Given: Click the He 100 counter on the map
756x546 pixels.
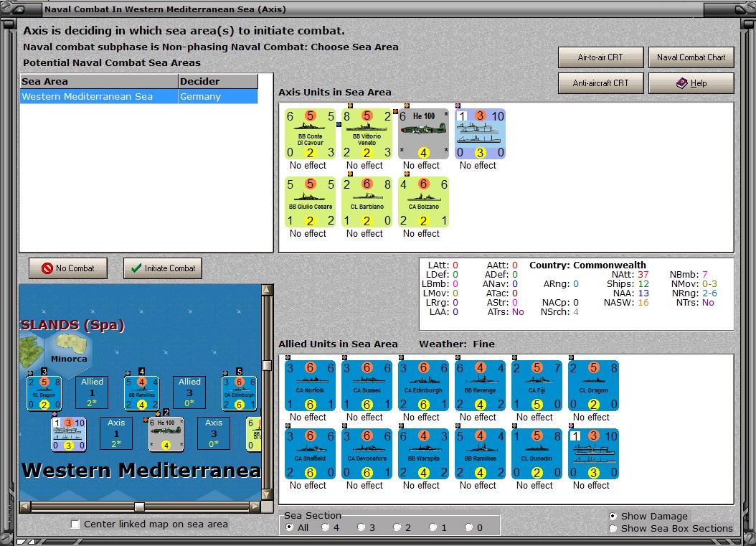Looking at the screenshot, I should [x=166, y=434].
